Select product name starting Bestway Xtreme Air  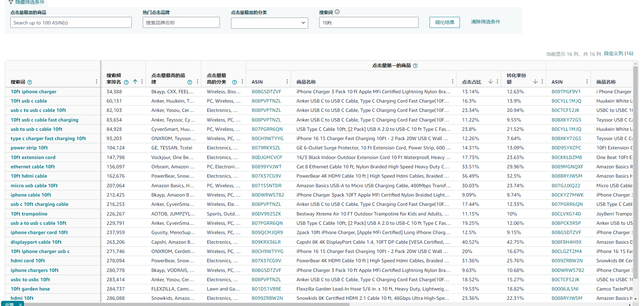click(373, 214)
